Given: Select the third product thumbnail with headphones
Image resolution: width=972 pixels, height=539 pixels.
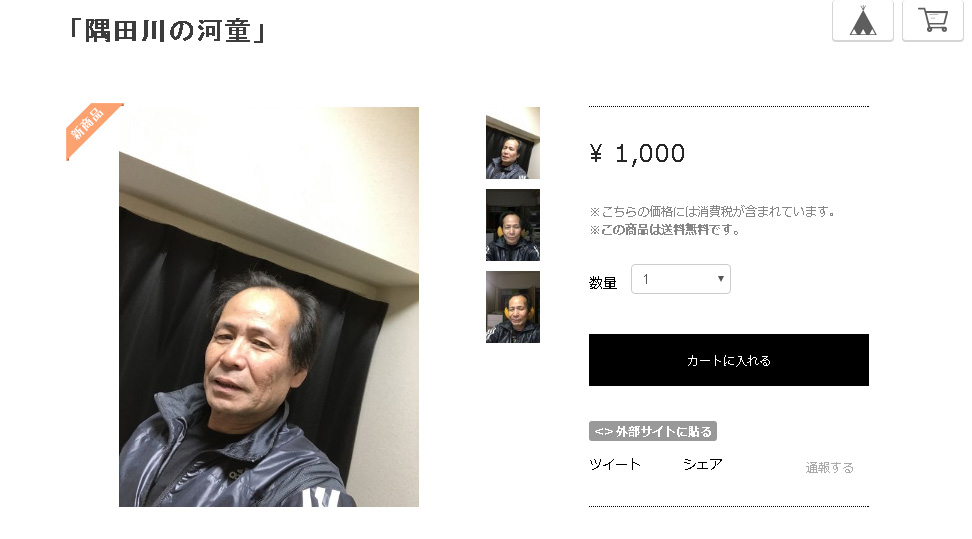Looking at the screenshot, I should (513, 307).
